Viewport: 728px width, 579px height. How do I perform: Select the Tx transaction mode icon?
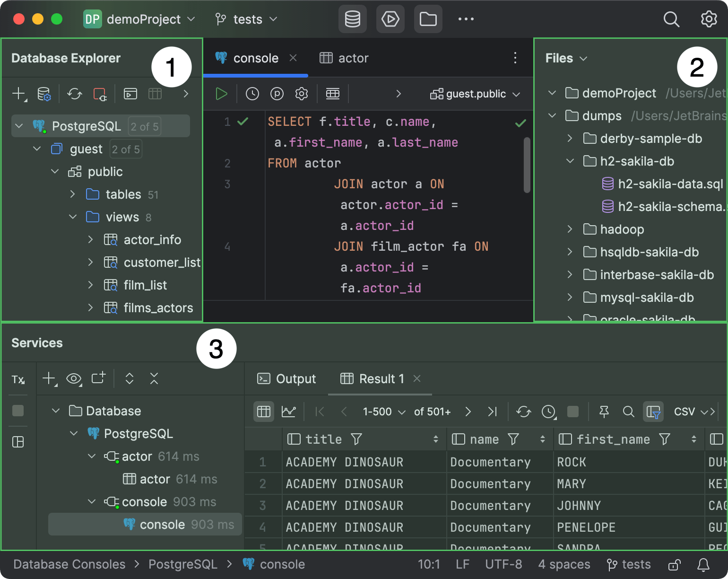[x=18, y=379]
